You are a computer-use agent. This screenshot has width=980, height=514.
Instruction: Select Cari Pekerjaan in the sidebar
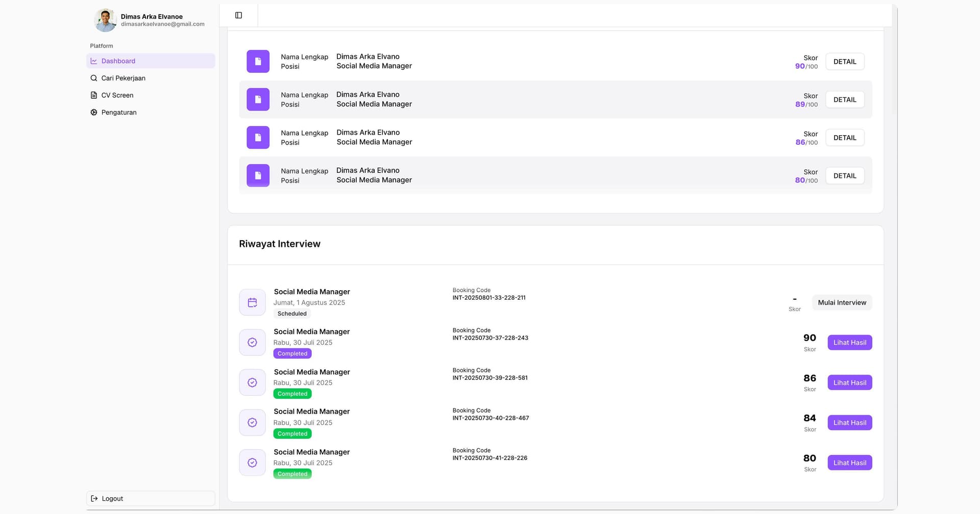[x=123, y=78]
